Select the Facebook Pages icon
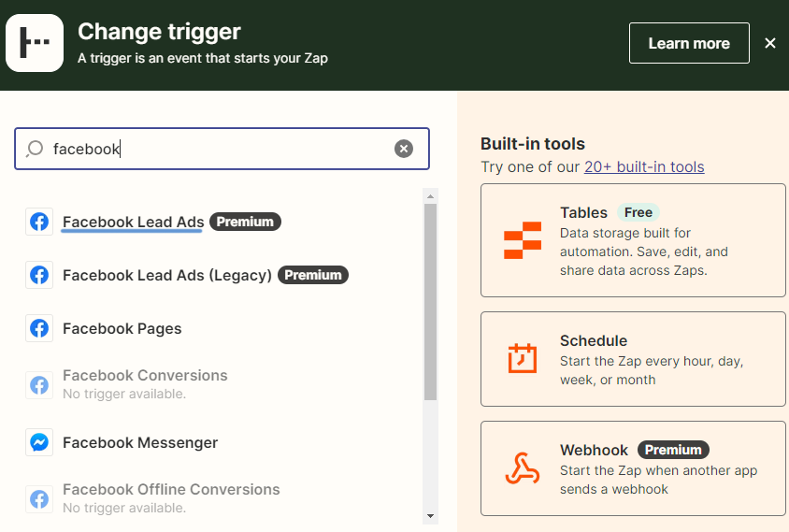Screen dimensions: 789x532 point(39,328)
